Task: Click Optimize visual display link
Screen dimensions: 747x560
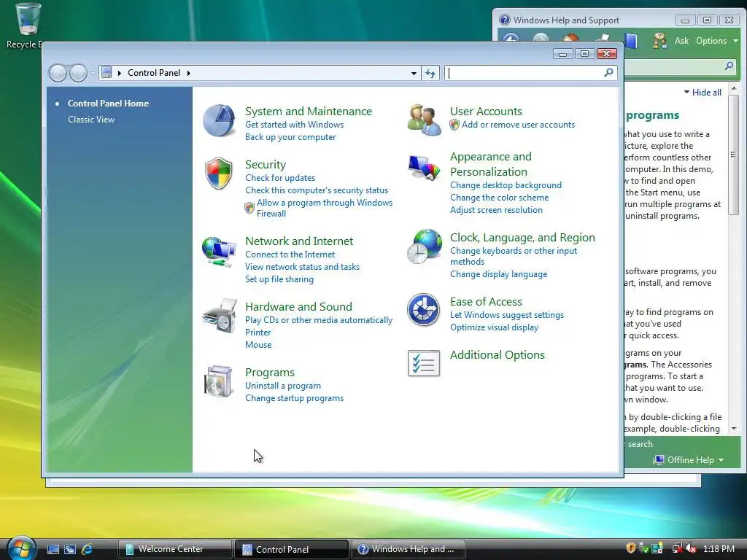Action: 495,327
